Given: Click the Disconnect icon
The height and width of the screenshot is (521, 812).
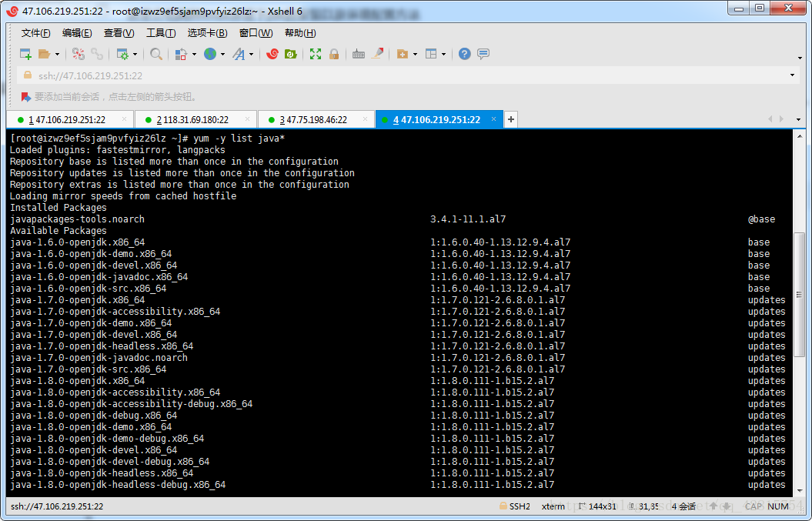Looking at the screenshot, I should coord(79,54).
